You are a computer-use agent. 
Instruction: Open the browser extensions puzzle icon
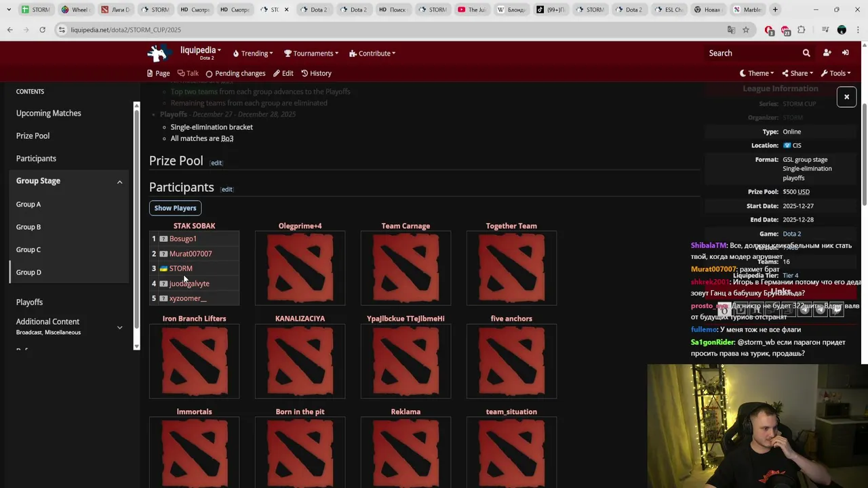click(802, 30)
